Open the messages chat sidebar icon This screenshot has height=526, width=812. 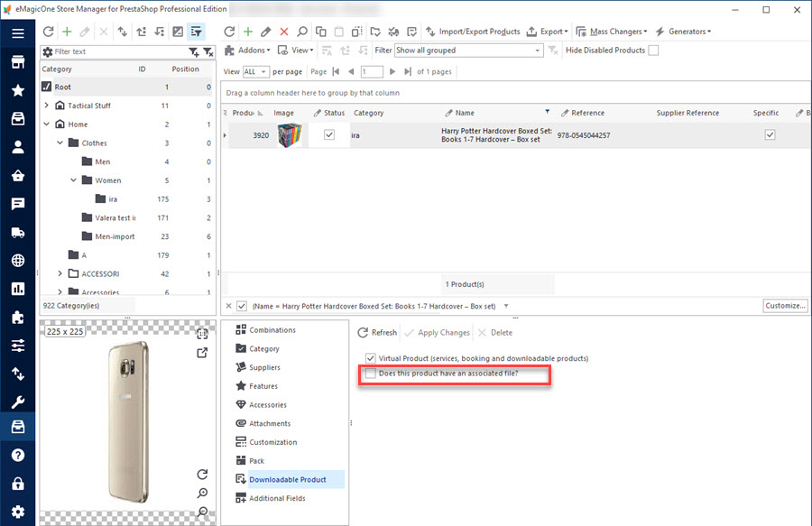(18, 204)
